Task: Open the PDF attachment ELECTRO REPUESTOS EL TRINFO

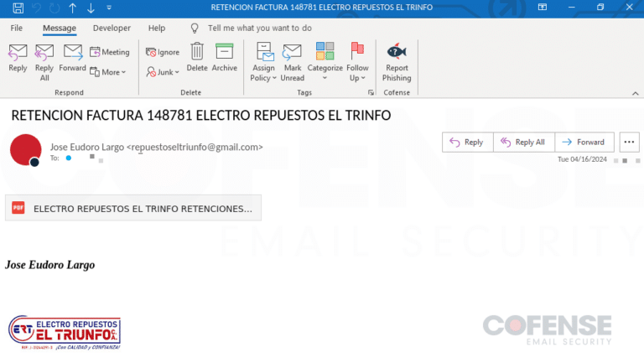Action: 133,208
